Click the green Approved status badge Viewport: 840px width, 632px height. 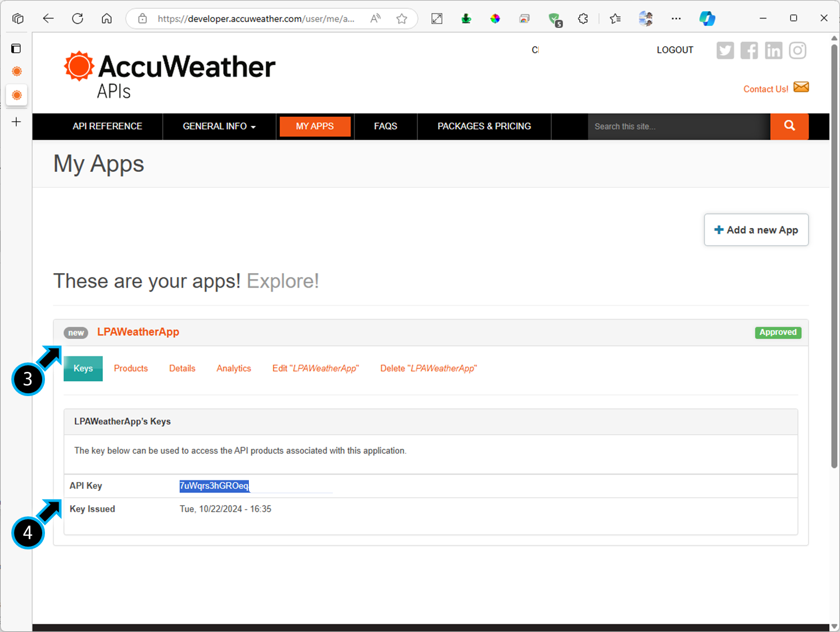(x=778, y=333)
